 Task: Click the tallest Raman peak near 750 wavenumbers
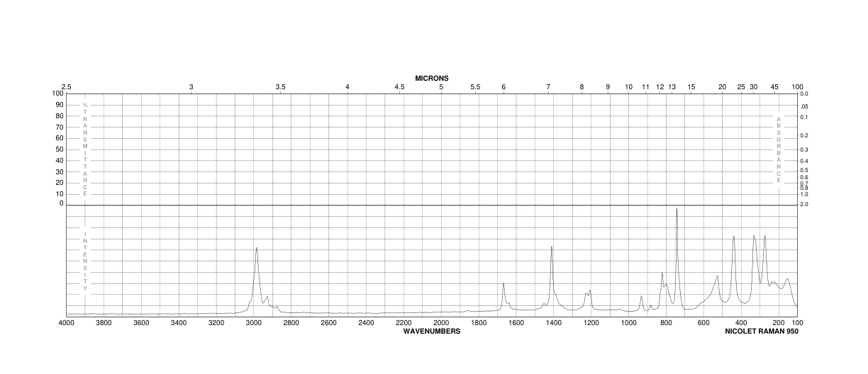point(677,210)
